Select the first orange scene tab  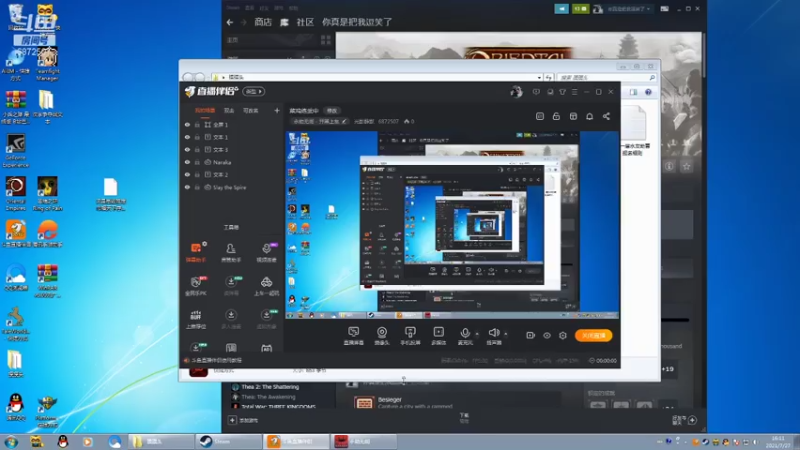tap(205, 110)
